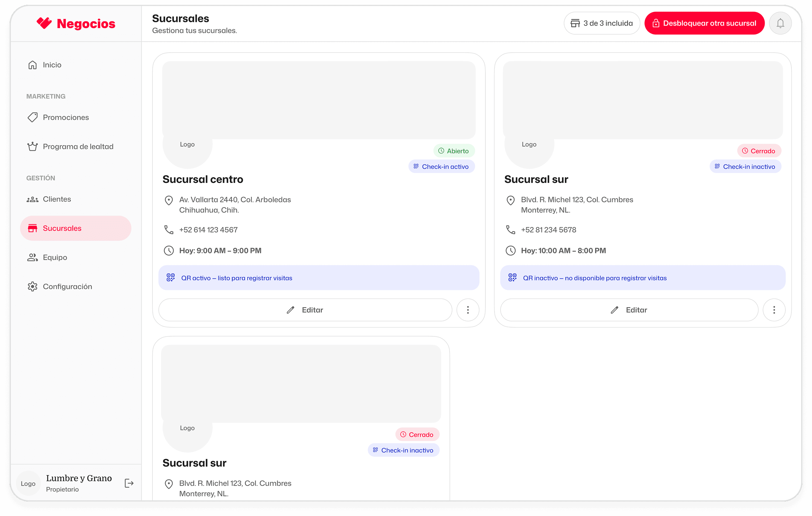The width and height of the screenshot is (812, 516).
Task: Click the logout icon beside Lumbre y Grano
Action: (129, 483)
